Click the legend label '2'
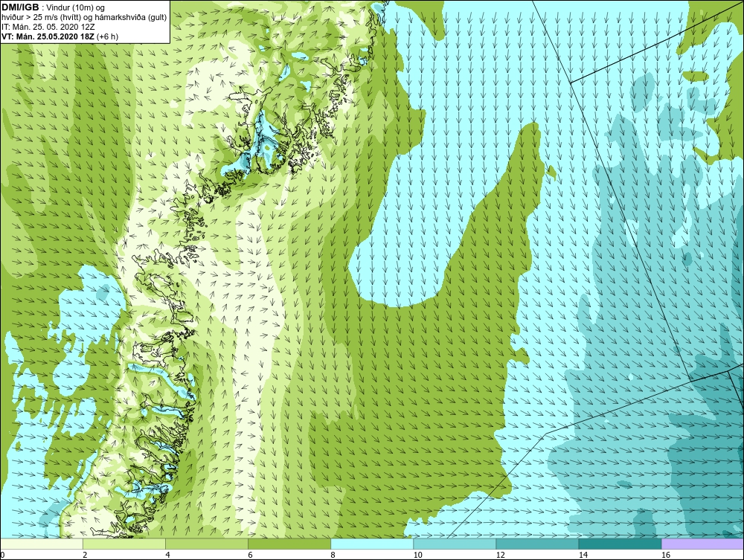 (x=85, y=555)
